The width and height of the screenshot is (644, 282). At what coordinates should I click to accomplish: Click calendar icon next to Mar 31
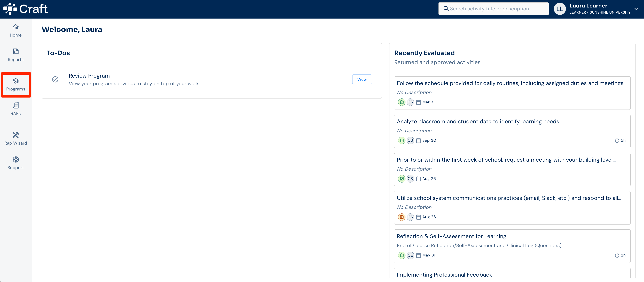tap(418, 102)
